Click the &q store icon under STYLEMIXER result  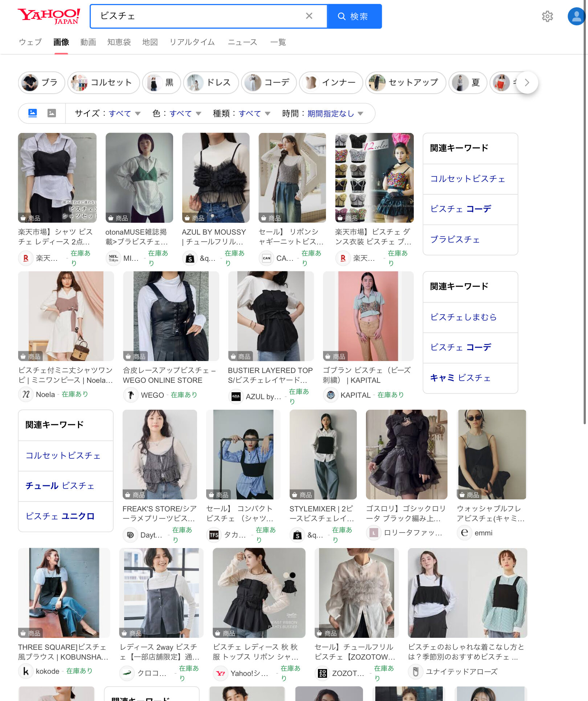297,535
